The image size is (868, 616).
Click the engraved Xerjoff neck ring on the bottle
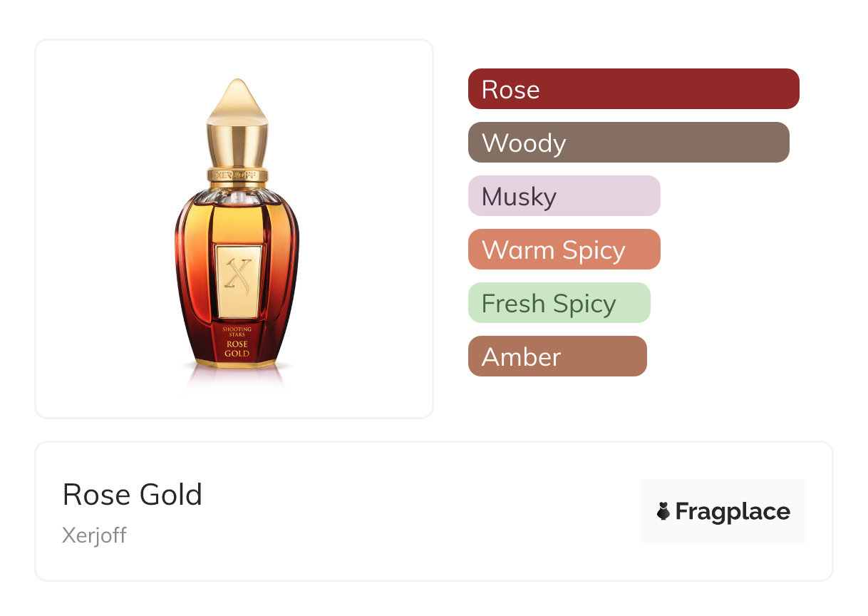pyautogui.click(x=237, y=175)
